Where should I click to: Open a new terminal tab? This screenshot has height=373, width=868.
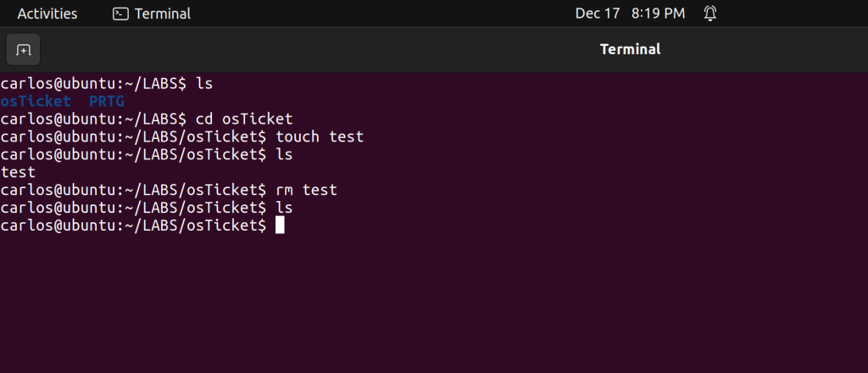point(23,49)
